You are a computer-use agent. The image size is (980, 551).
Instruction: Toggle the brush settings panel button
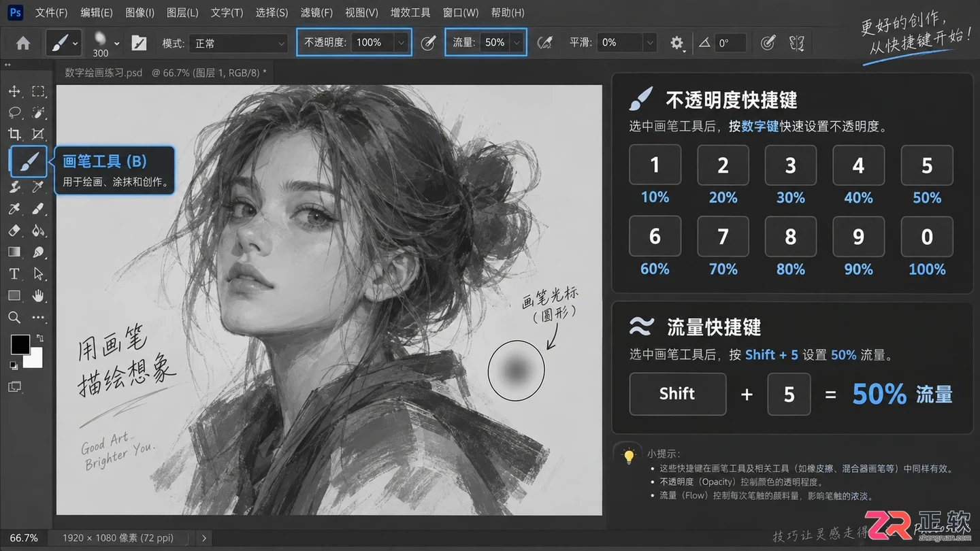point(139,43)
